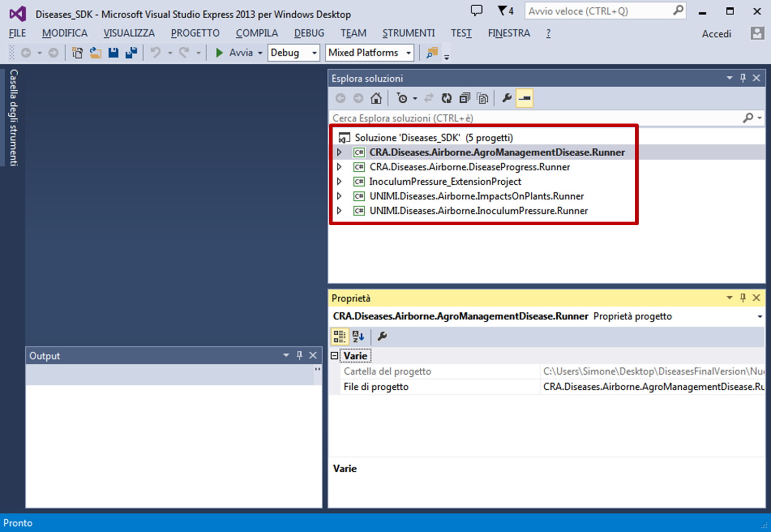Click the Refresh icon in Esplora soluzioni
771x532 pixels.
tap(446, 98)
